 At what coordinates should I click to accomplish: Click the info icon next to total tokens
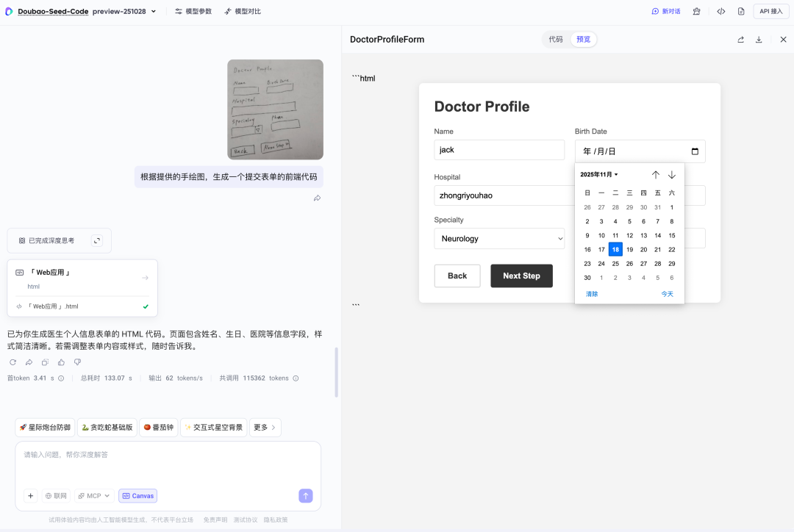[296, 378]
